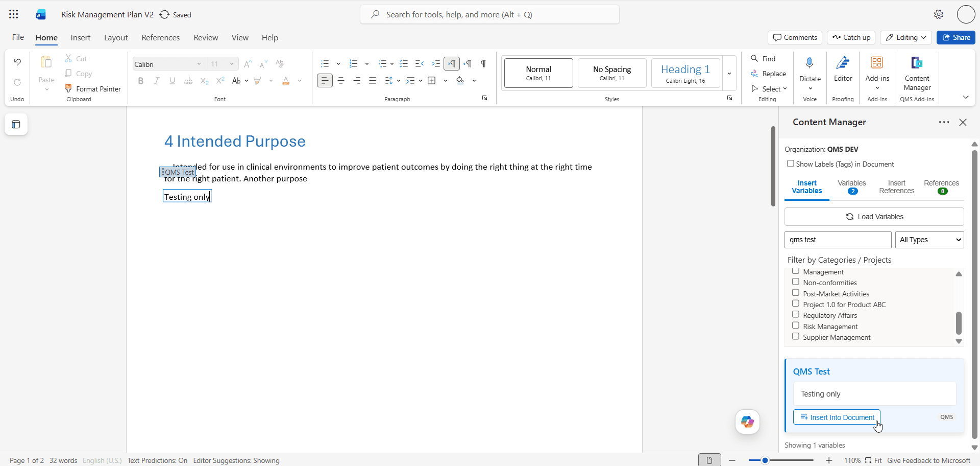Toggle strikethrough formatting
The width and height of the screenshot is (980, 466).
(188, 81)
